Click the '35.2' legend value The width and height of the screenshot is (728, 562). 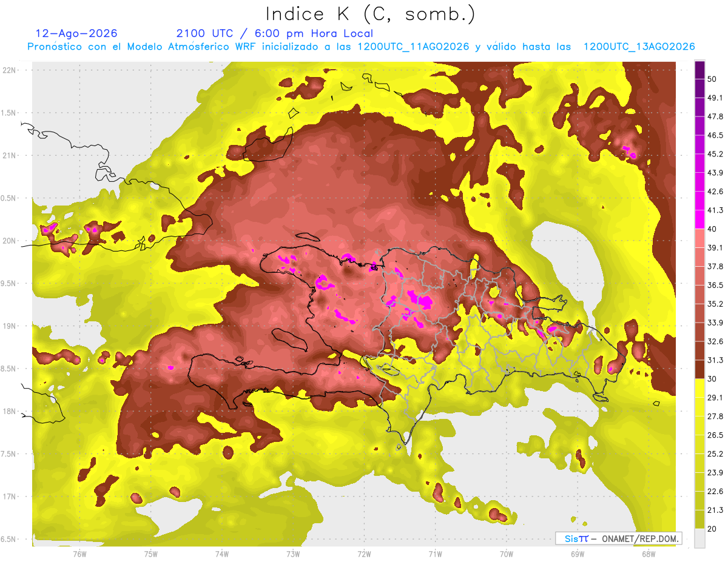(715, 304)
